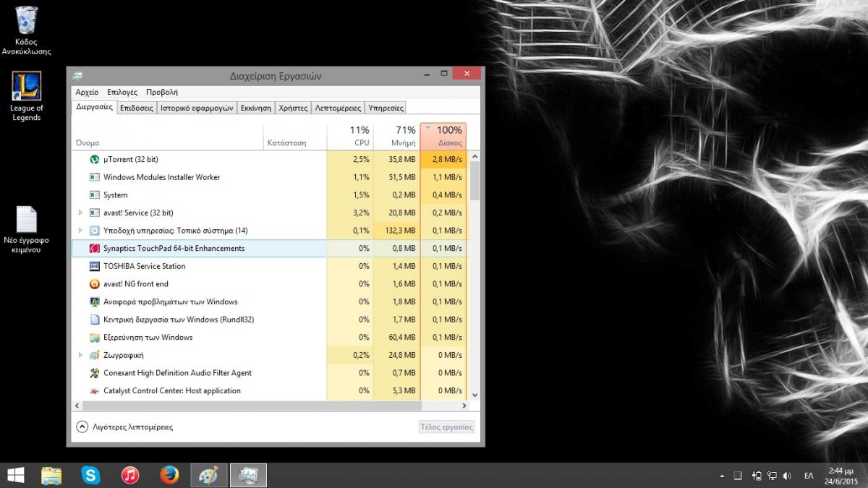Click the ΕΛ language indicator
Screen dimensions: 868x488
tap(809, 476)
